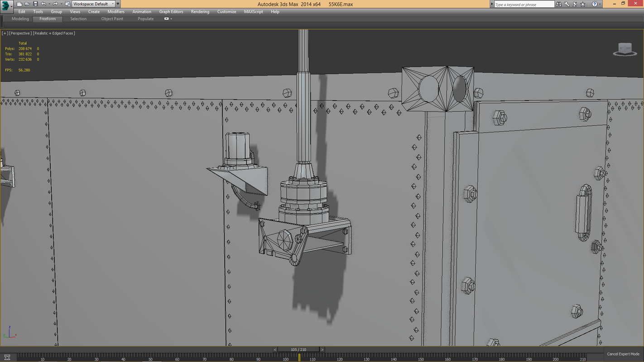Switch to the Object Paint ribbon tab
644x362 pixels.
click(112, 19)
